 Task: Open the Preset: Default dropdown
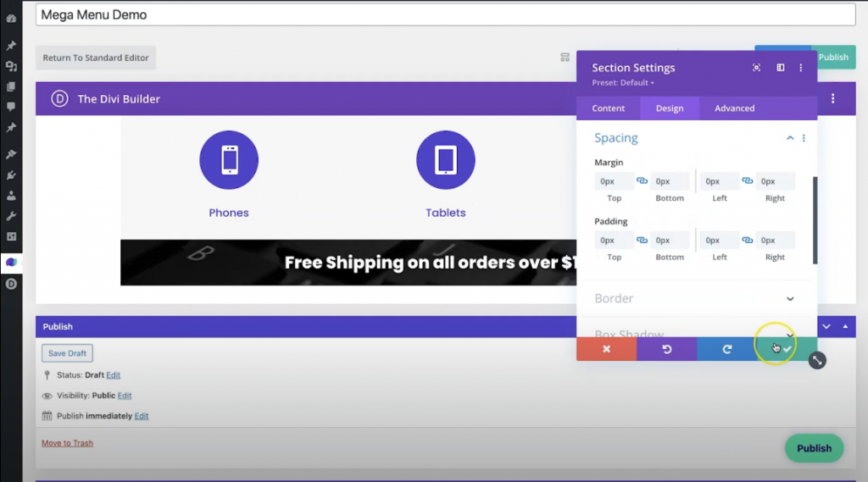coord(623,82)
